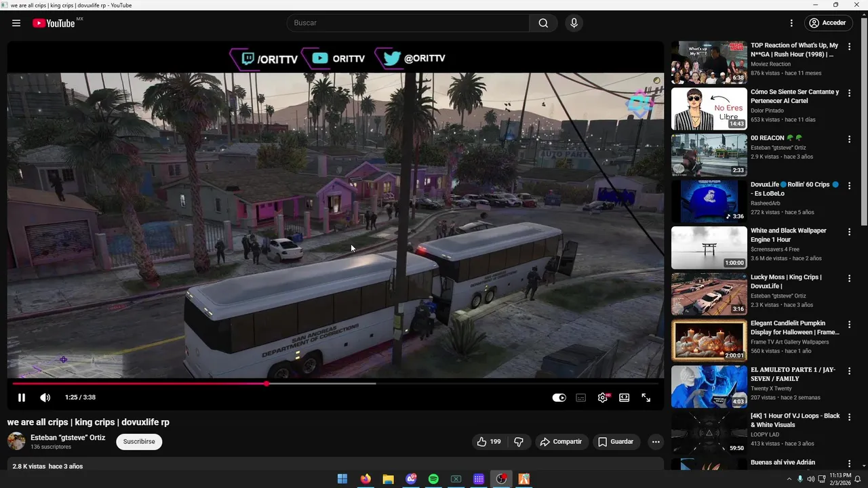Open Esteban "gtsteve" Ortiz channel link
Screen dimensions: 868x488
pyautogui.click(x=68, y=438)
